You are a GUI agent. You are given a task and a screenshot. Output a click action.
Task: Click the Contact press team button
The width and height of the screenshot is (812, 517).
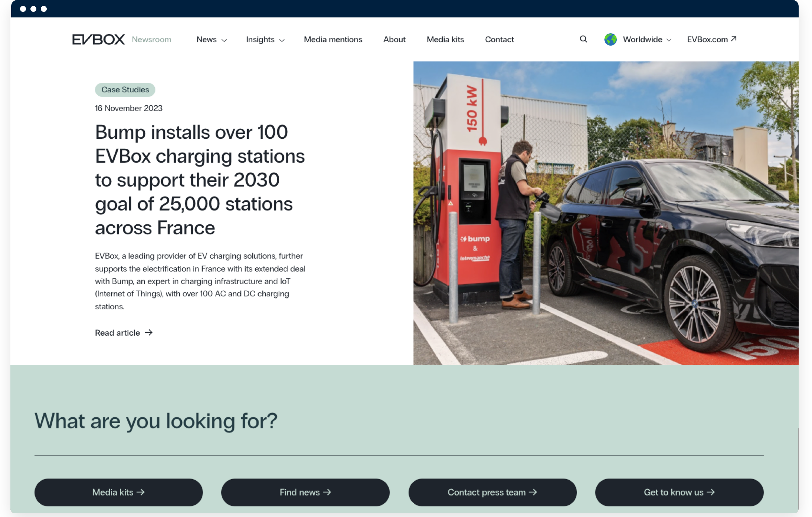click(492, 492)
